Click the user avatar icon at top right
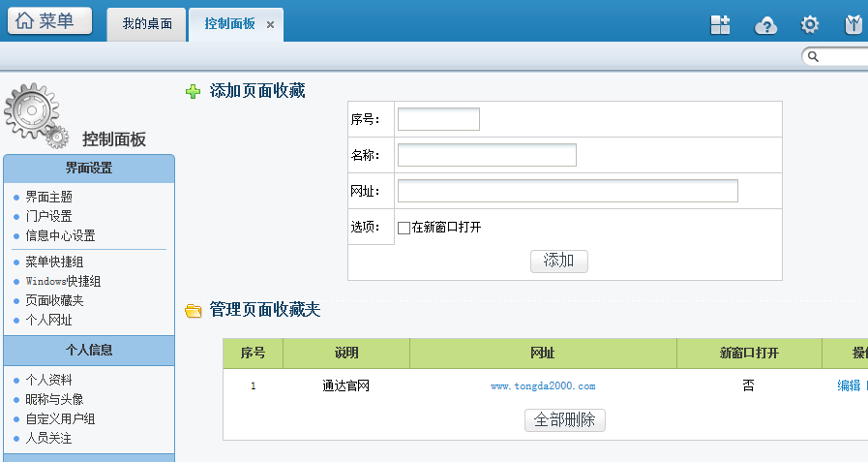 click(854, 25)
